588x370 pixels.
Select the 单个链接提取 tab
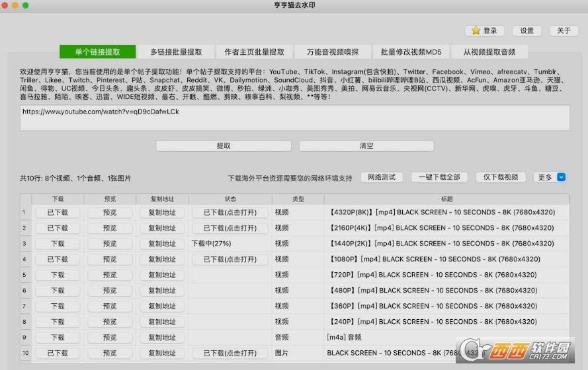97,52
